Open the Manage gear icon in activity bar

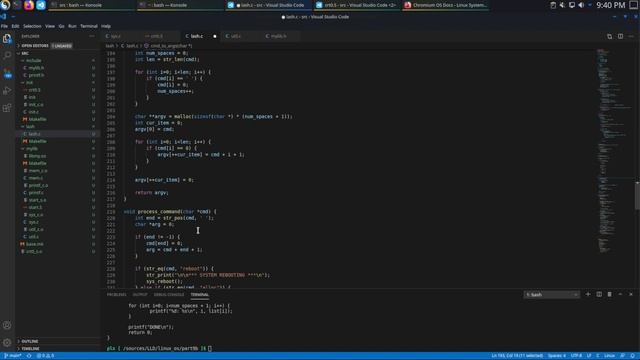point(7,342)
